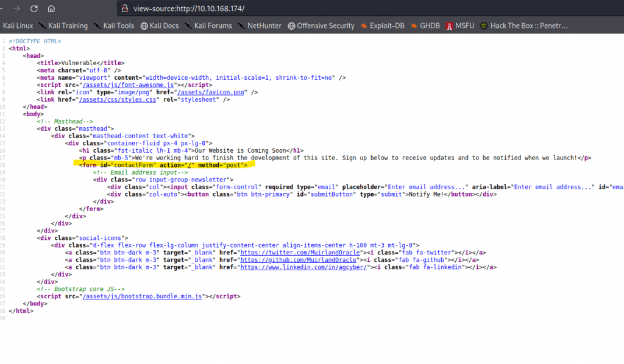624x364 pixels.
Task: Click the Kali Training dragon icon
Action: [x=42, y=26]
